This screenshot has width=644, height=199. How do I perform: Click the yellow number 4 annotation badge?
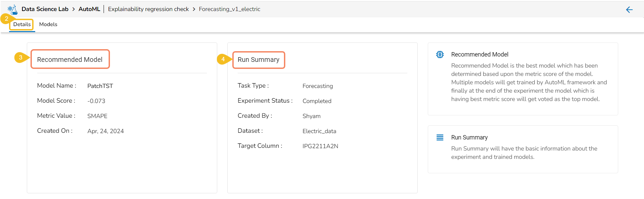point(223,59)
